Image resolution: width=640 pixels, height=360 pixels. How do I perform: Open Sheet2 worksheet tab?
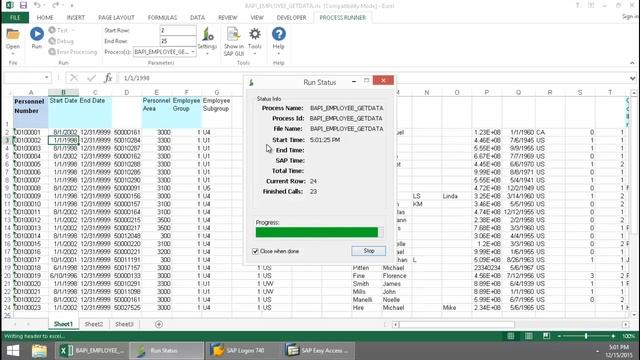(x=93, y=324)
